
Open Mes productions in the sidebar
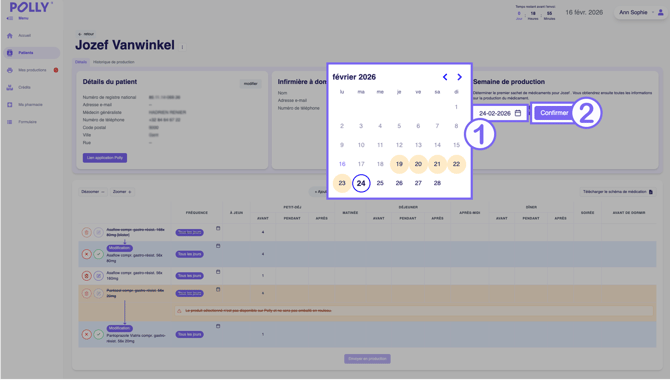pos(32,70)
